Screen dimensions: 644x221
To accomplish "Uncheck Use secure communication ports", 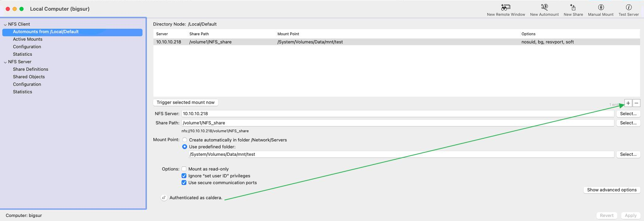I will click(184, 183).
